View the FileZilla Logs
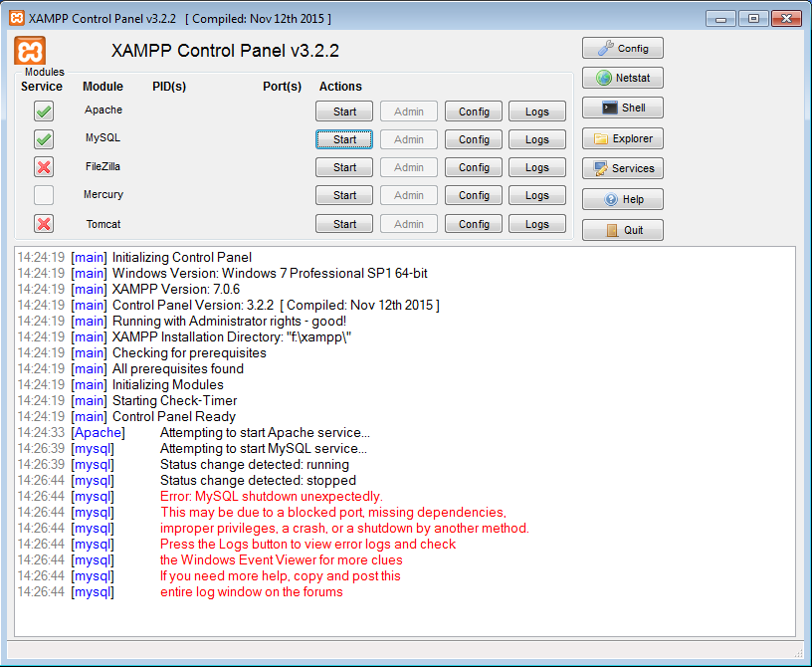Image resolution: width=812 pixels, height=667 pixels. click(x=537, y=167)
